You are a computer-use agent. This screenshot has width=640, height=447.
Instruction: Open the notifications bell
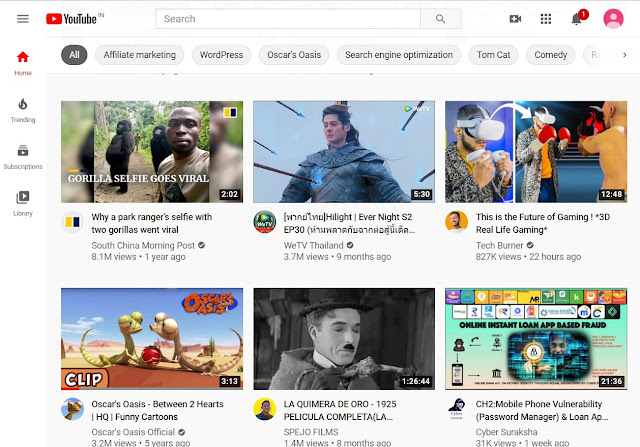pos(576,19)
